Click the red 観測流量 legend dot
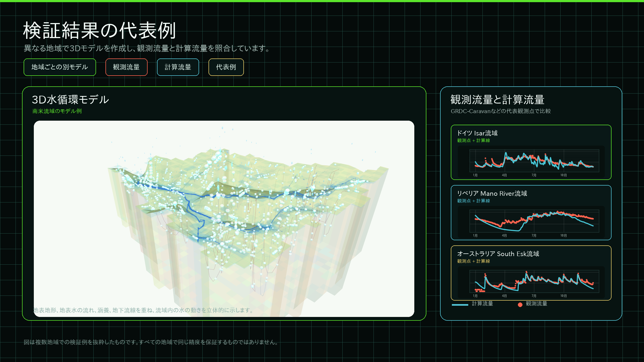The width and height of the screenshot is (644, 362). coord(520,305)
